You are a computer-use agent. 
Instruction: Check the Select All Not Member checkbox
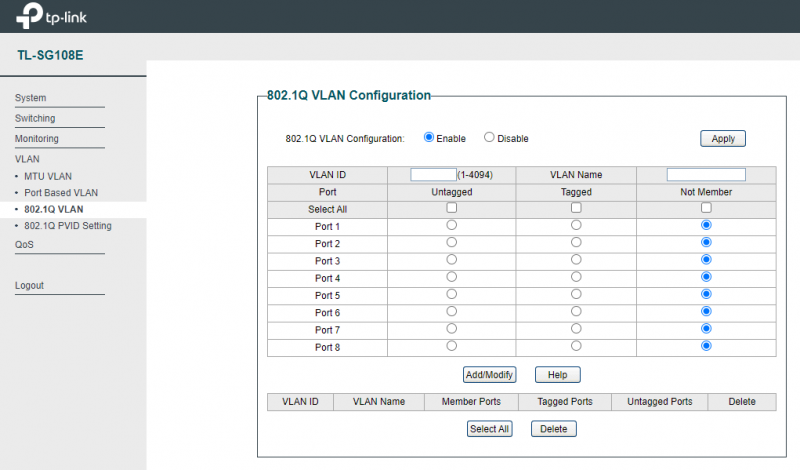706,208
